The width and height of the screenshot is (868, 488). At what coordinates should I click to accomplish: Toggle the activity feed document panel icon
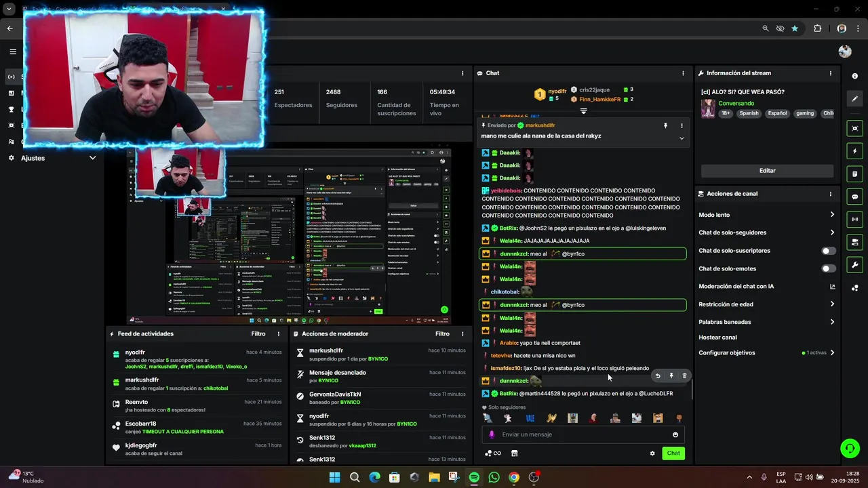(x=855, y=174)
